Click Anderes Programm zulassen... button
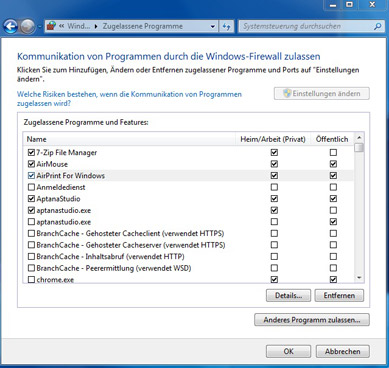 pos(312,320)
